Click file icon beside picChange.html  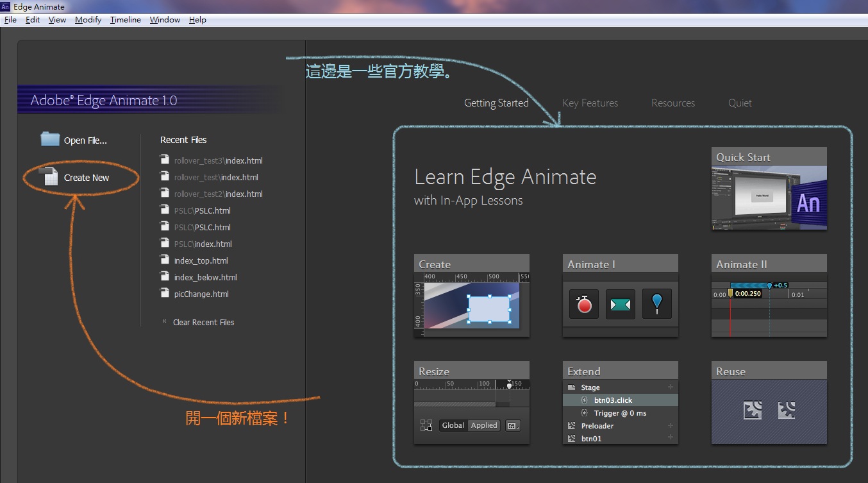(x=165, y=293)
